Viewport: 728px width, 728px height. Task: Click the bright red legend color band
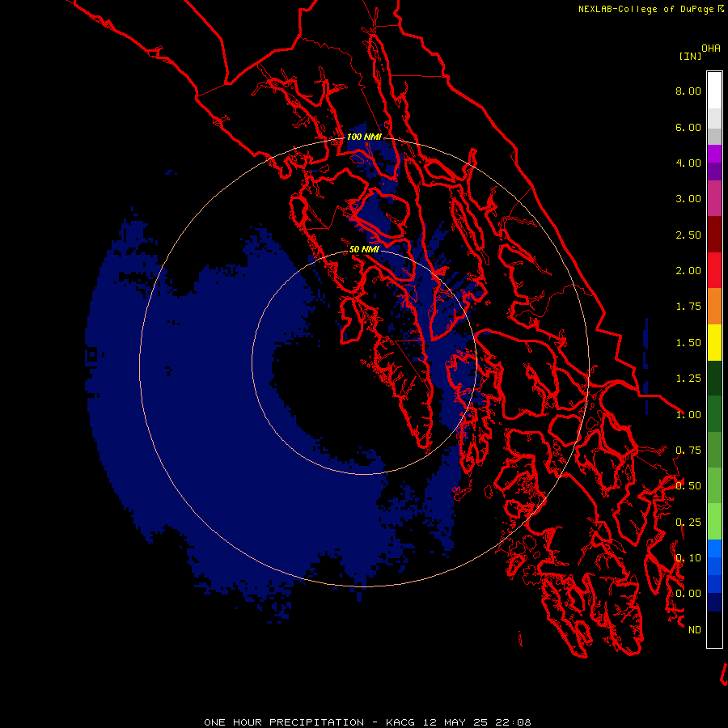tap(714, 270)
